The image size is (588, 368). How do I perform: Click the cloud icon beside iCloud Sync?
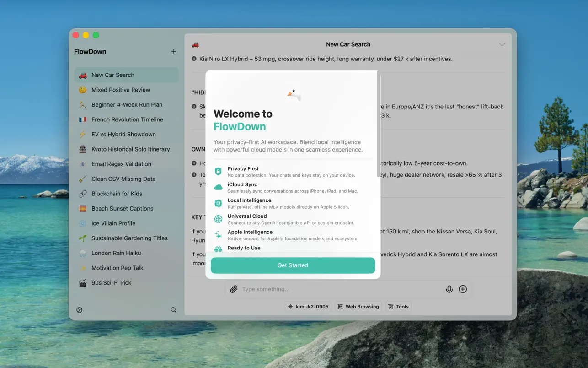click(x=219, y=187)
